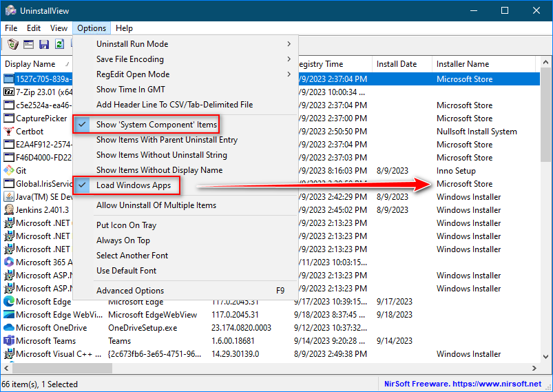Image resolution: width=553 pixels, height=392 pixels.
Task: Open the Help menu
Action: pos(124,28)
